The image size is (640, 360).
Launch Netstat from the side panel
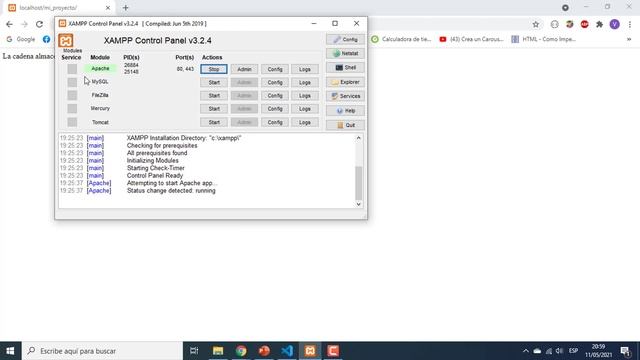(x=345, y=53)
